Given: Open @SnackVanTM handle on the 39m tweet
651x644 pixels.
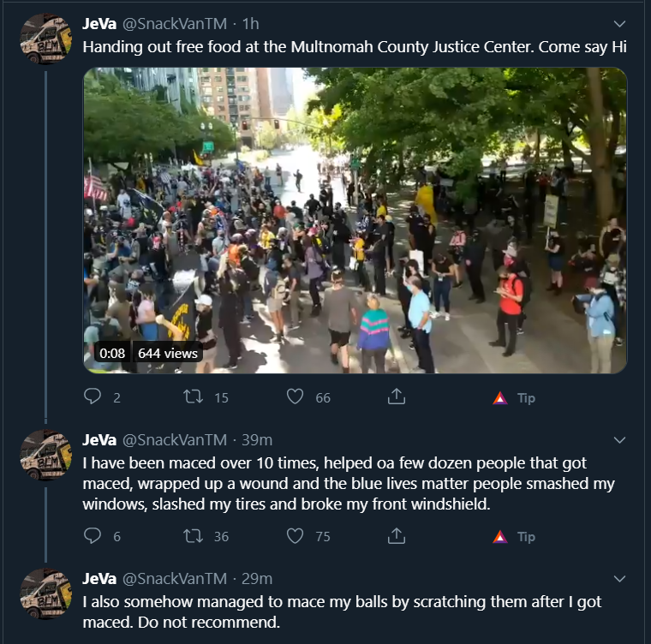Looking at the screenshot, I should (x=175, y=439).
